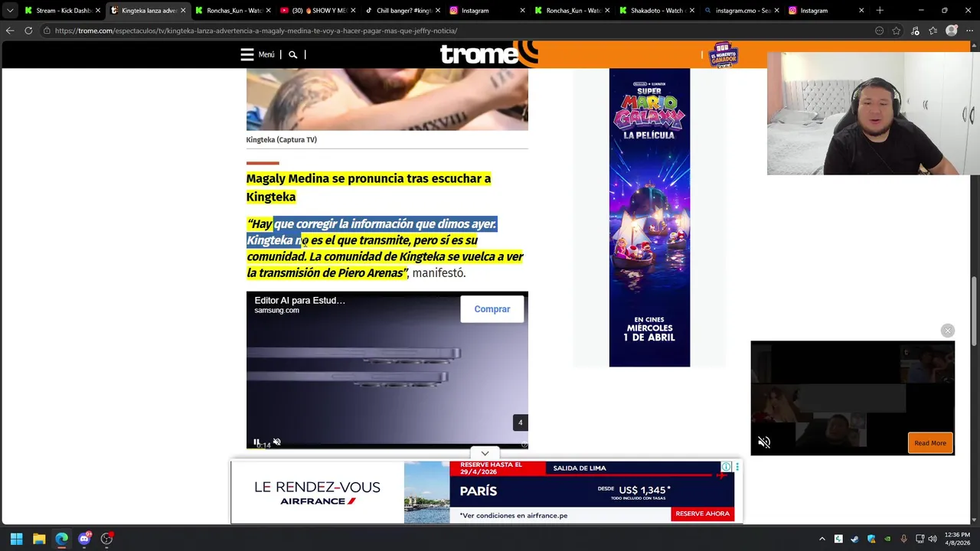This screenshot has width=980, height=551.
Task: Click Reserve Ahora on Air France ad
Action: 702,514
